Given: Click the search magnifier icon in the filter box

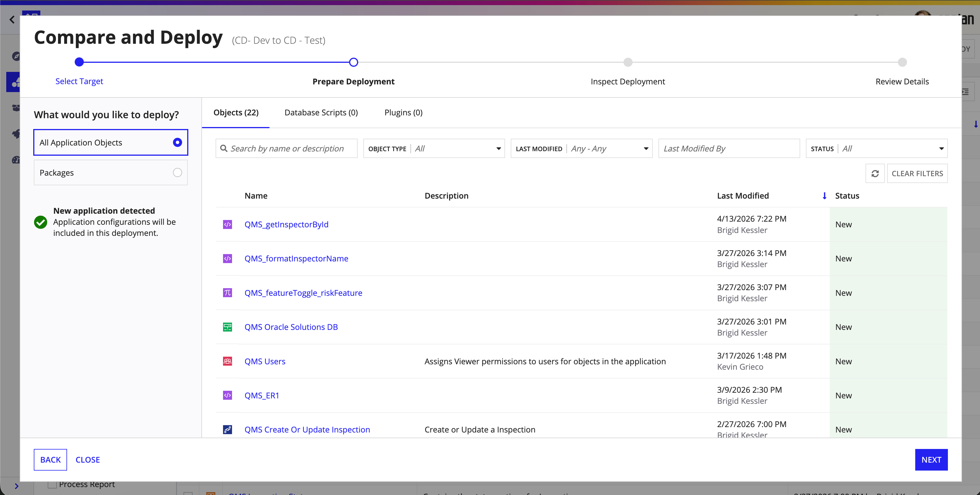Looking at the screenshot, I should coord(224,148).
